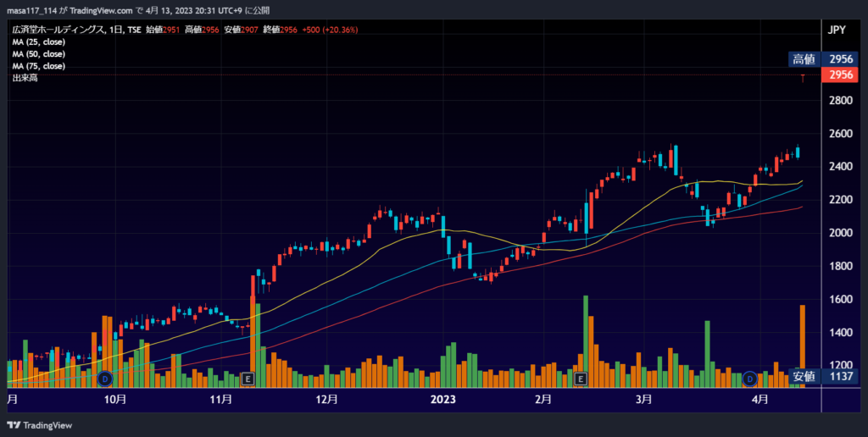The height and width of the screenshot is (437, 868).
Task: Click the 安値2907 low value
Action: click(242, 30)
